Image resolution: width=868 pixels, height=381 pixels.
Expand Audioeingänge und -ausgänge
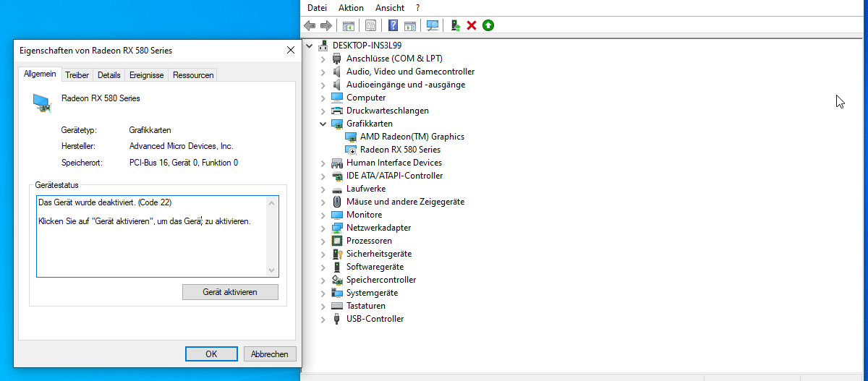[x=323, y=85]
